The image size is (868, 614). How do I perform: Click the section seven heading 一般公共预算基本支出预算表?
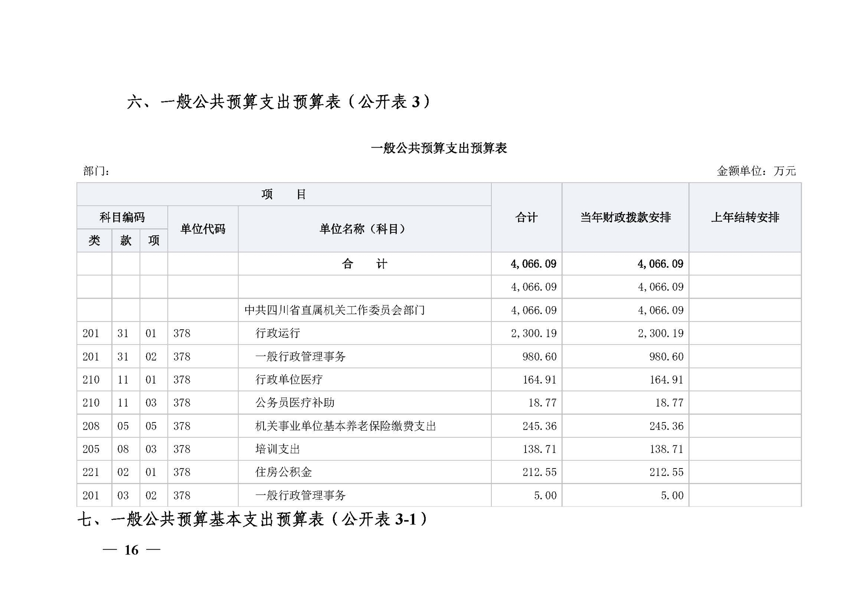[x=253, y=519]
